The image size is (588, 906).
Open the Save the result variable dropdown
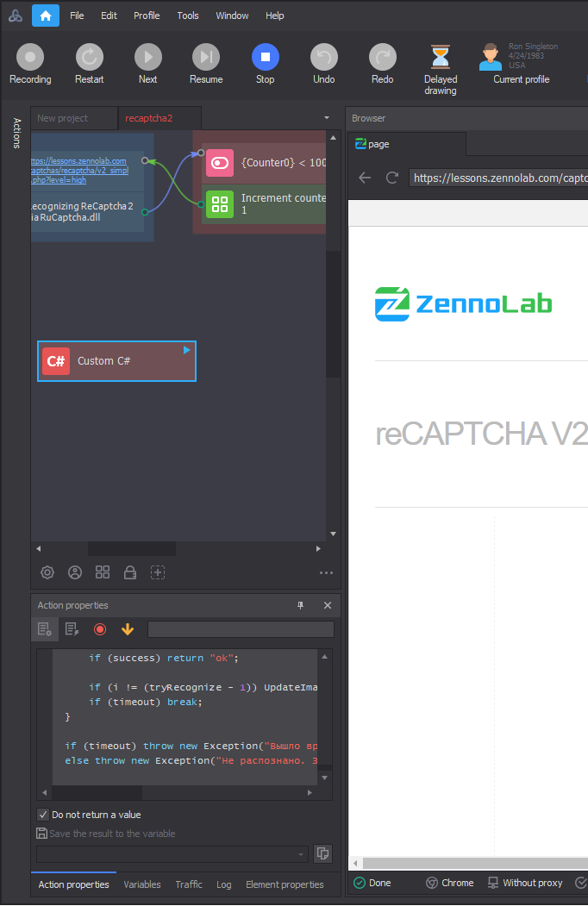(172, 854)
